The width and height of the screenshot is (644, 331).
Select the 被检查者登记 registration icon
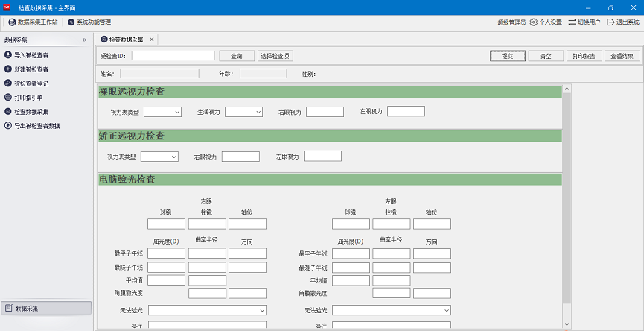pyautogui.click(x=8, y=83)
